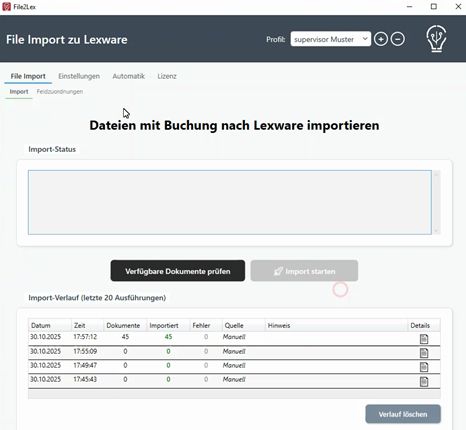Click the Dokumente column header
The image size is (466, 430).
tap(125, 325)
